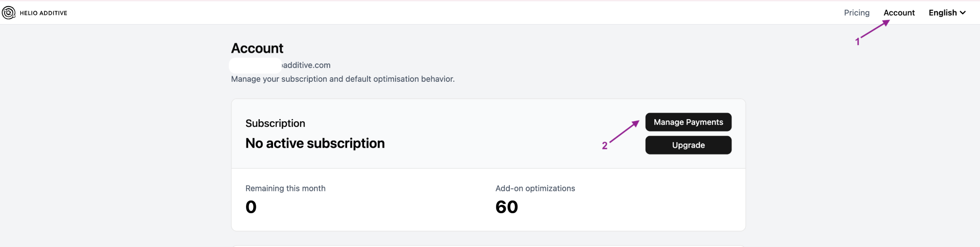
Task: Click the Subscription section title
Action: (x=275, y=123)
